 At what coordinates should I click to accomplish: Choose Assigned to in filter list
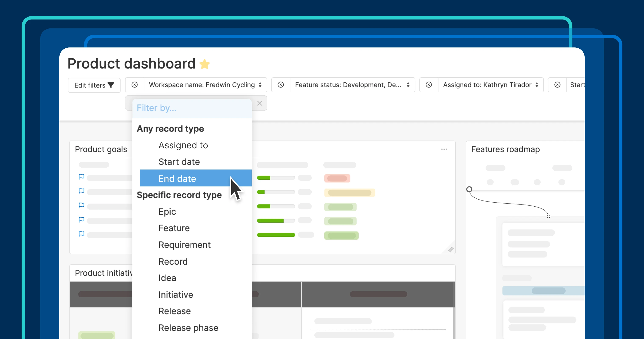pyautogui.click(x=183, y=145)
